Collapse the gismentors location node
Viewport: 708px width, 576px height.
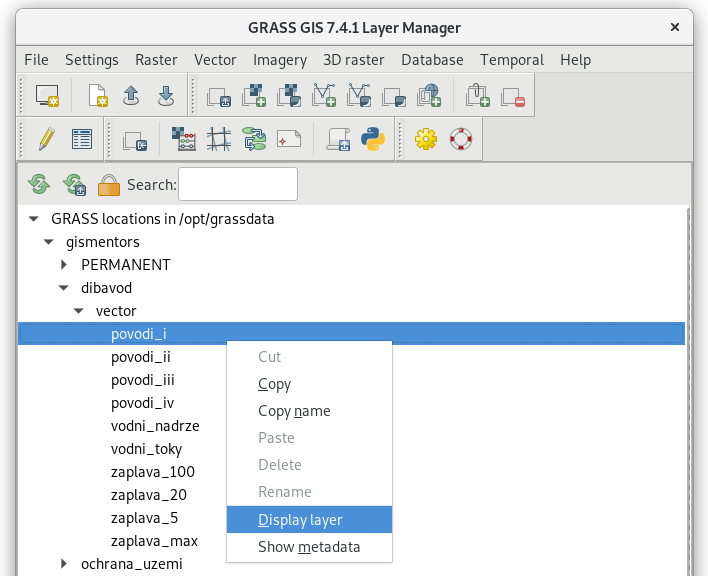coord(48,242)
